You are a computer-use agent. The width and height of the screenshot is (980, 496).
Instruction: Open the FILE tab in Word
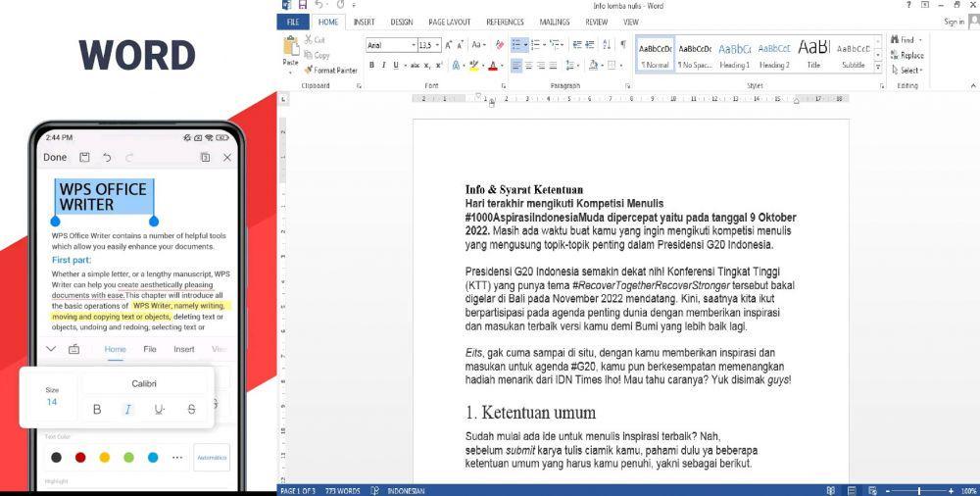[x=293, y=22]
